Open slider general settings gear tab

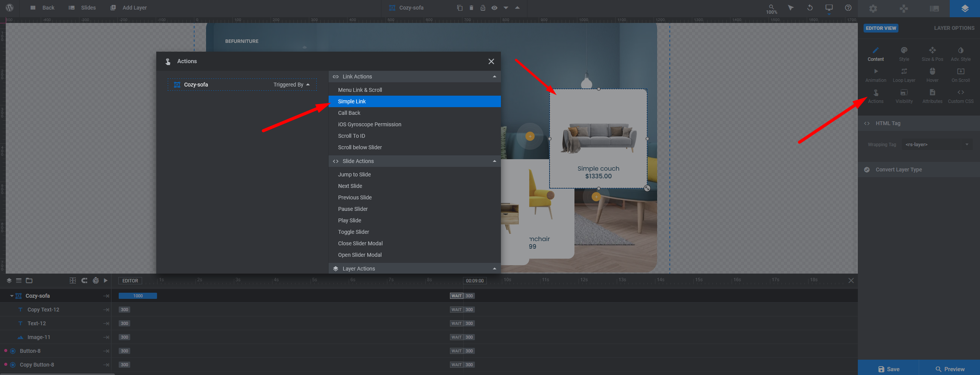click(x=873, y=8)
